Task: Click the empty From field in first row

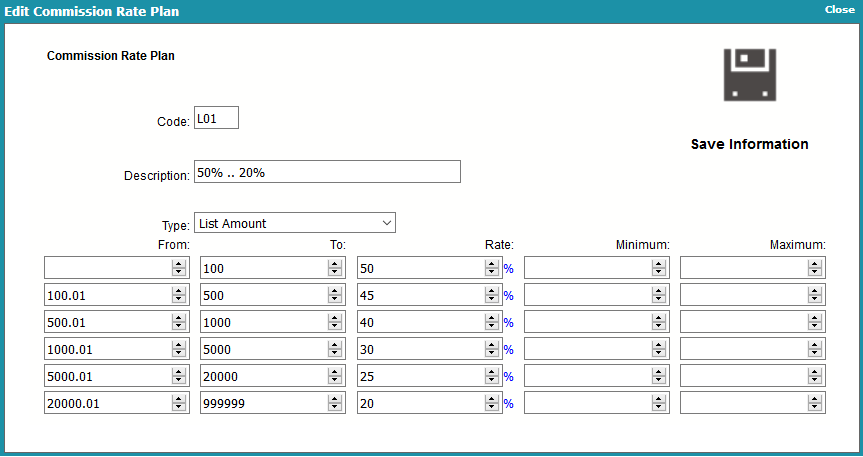Action: click(x=117, y=268)
